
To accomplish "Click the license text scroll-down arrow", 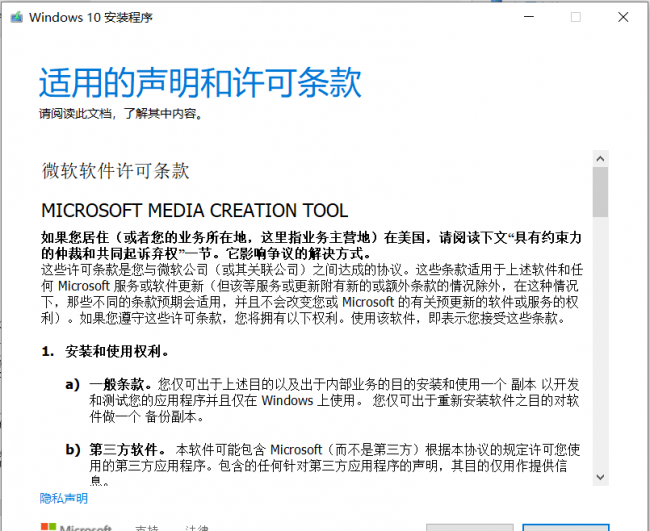I will point(600,477).
